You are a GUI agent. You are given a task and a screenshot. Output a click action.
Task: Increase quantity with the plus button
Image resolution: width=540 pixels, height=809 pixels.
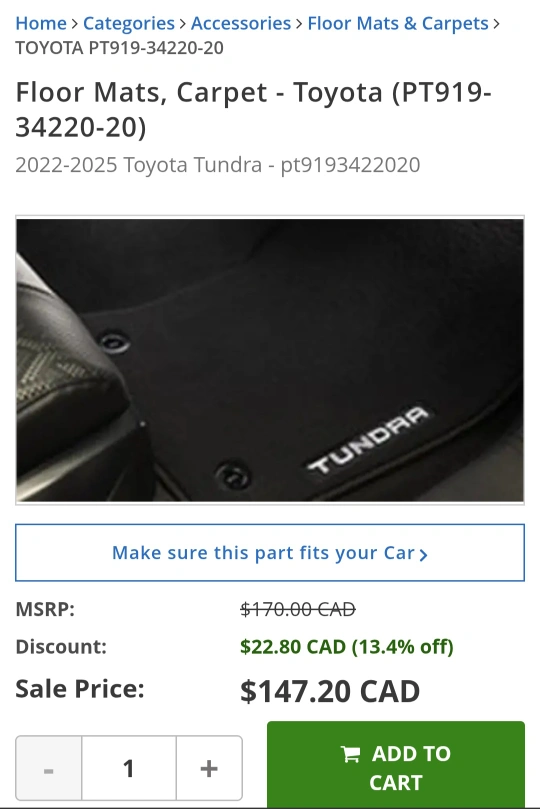(x=209, y=768)
